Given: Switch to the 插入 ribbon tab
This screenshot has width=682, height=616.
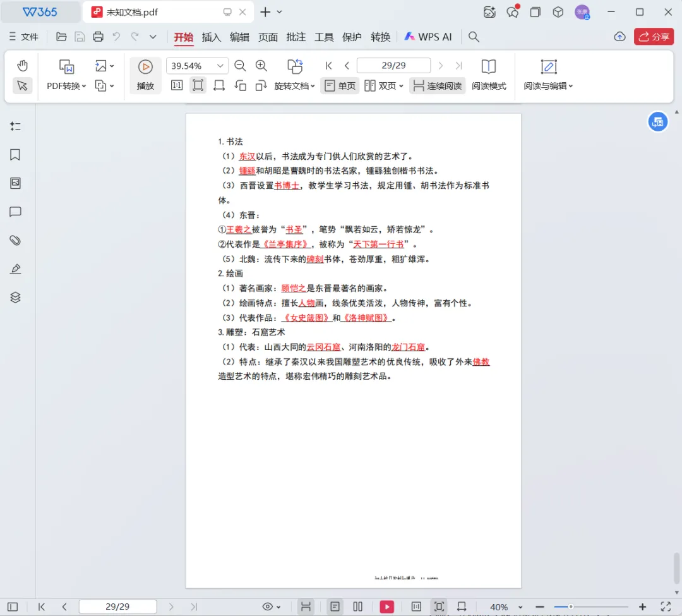Looking at the screenshot, I should click(x=212, y=37).
